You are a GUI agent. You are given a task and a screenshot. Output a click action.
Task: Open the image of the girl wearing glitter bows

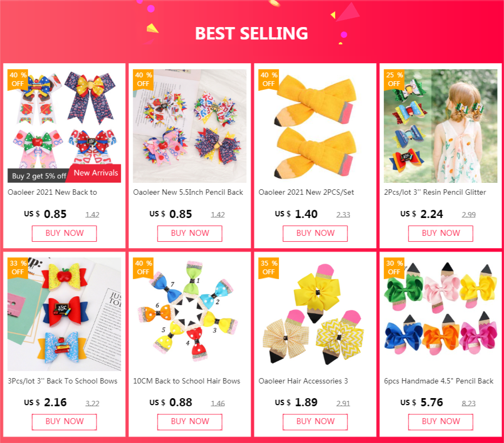click(x=441, y=126)
